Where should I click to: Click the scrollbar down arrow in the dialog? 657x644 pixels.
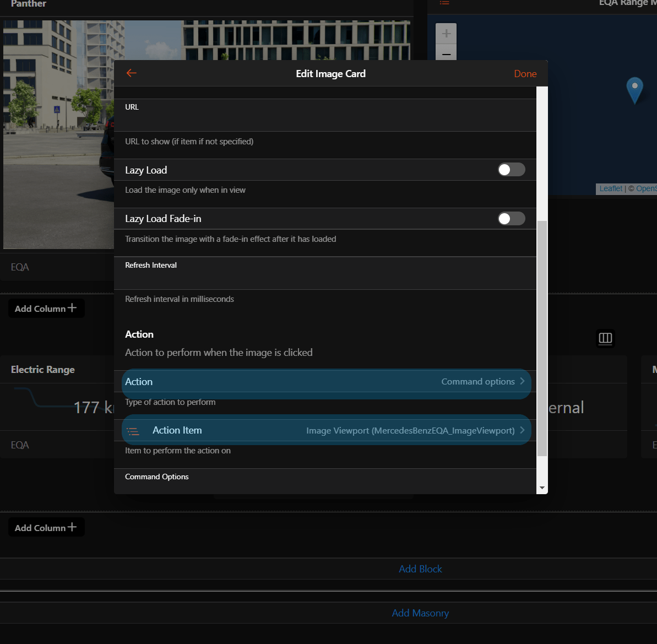point(542,488)
